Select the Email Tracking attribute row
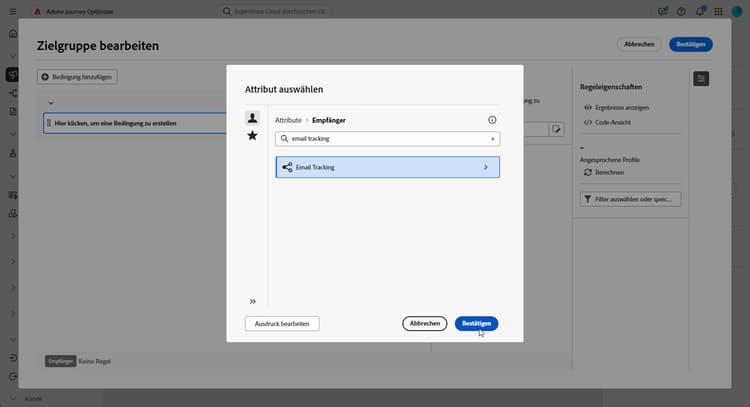The image size is (750, 407). 387,167
